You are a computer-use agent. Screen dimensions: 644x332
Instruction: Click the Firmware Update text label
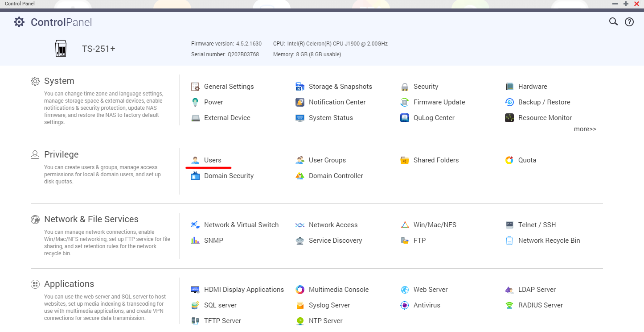click(439, 102)
